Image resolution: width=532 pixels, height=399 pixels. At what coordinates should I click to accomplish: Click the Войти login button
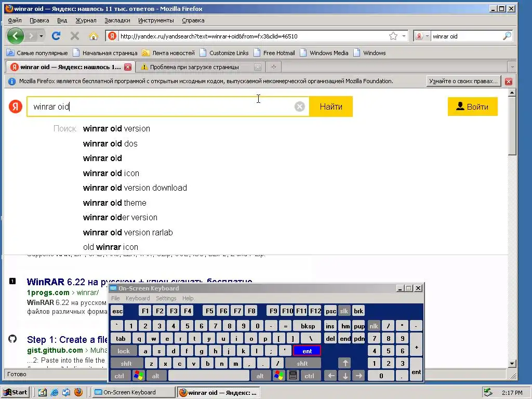pos(473,107)
